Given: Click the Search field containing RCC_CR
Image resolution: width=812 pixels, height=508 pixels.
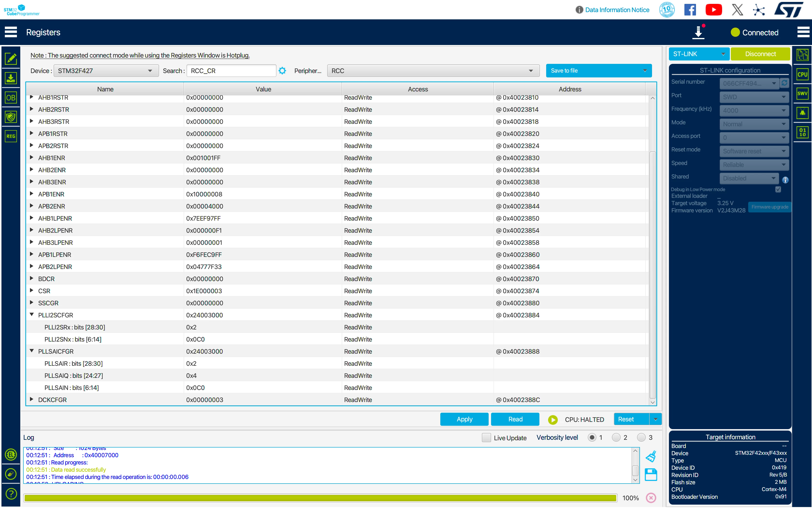Looking at the screenshot, I should [231, 71].
